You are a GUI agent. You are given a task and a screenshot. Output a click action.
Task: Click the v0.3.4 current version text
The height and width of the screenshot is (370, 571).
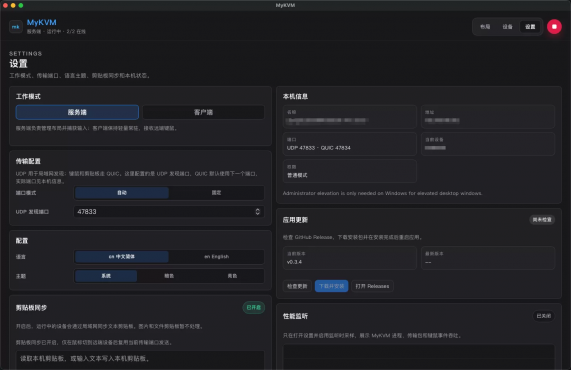point(294,262)
